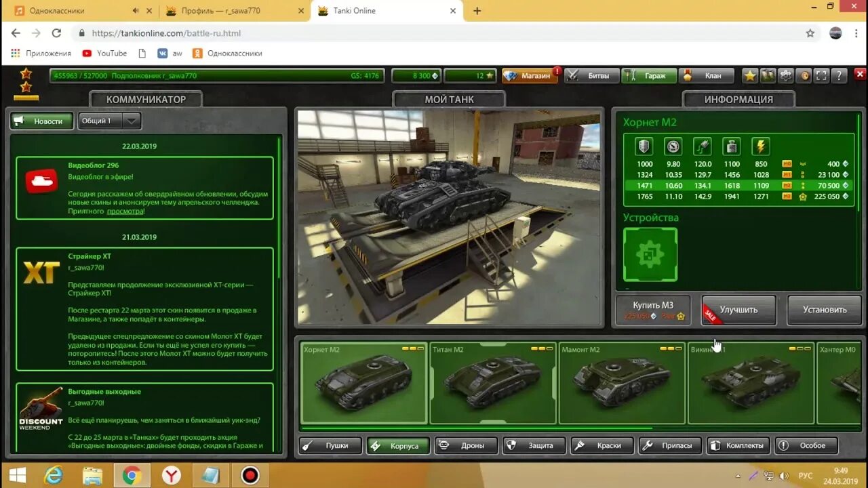Switch to Защита protection category
The height and width of the screenshot is (488, 868).
pos(534,445)
